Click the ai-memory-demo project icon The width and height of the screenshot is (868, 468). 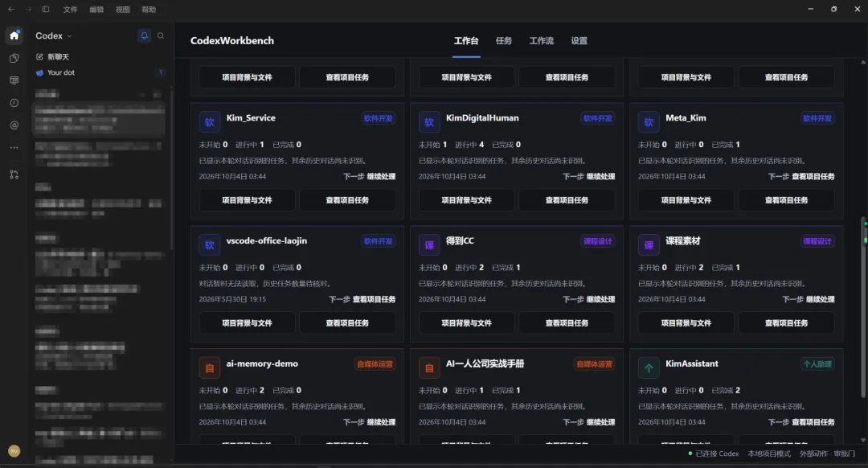pos(210,367)
